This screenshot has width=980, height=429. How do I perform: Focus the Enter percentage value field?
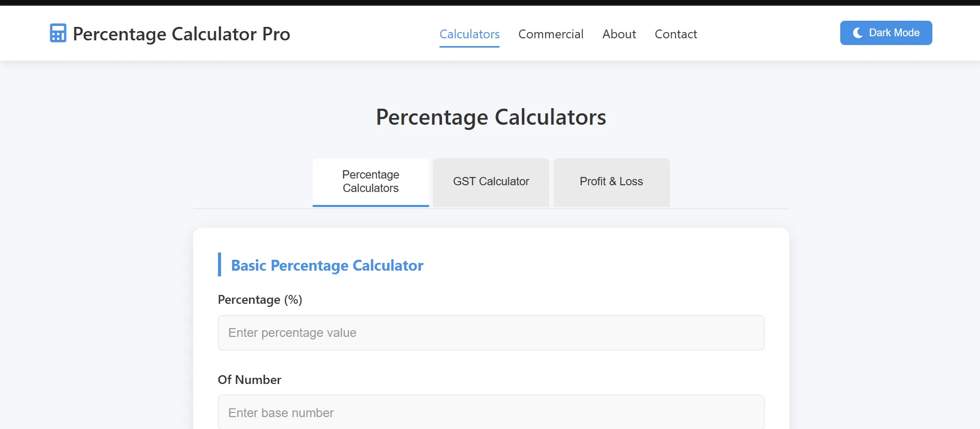(491, 333)
